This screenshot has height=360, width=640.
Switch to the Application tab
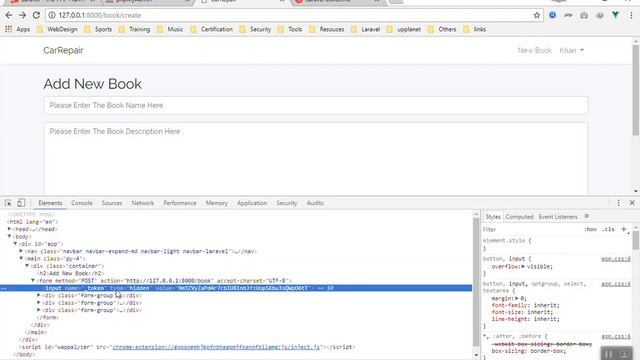(x=252, y=203)
